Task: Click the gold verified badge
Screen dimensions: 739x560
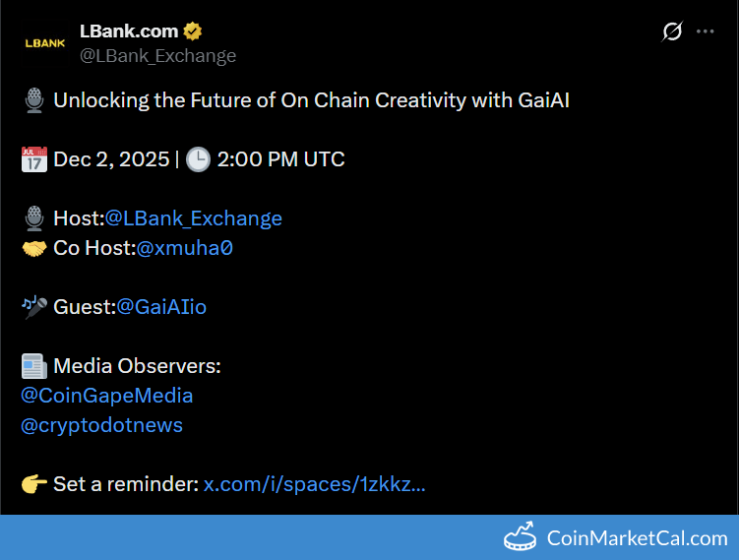Action: click(x=192, y=31)
